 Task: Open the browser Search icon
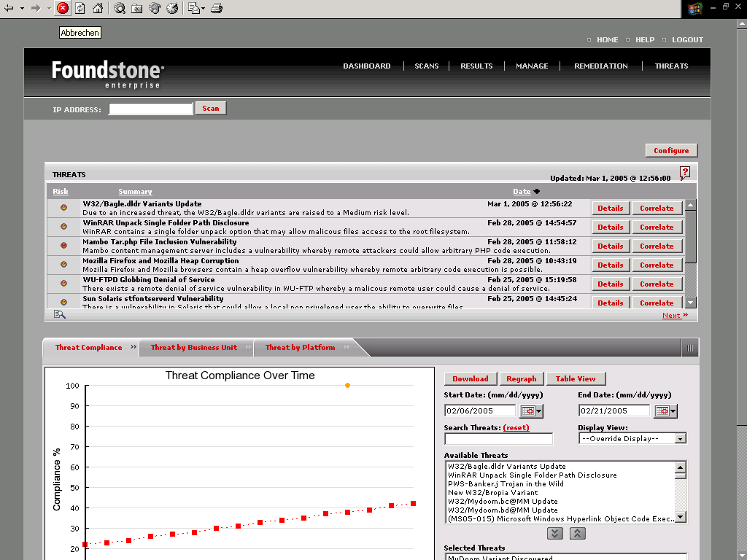[x=120, y=8]
